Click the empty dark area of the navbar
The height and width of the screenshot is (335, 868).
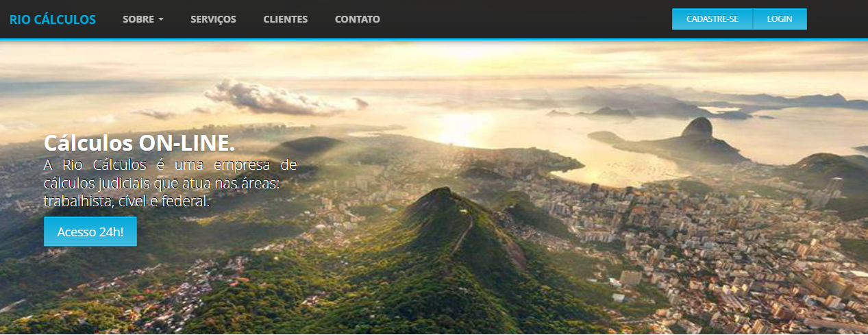click(x=528, y=19)
